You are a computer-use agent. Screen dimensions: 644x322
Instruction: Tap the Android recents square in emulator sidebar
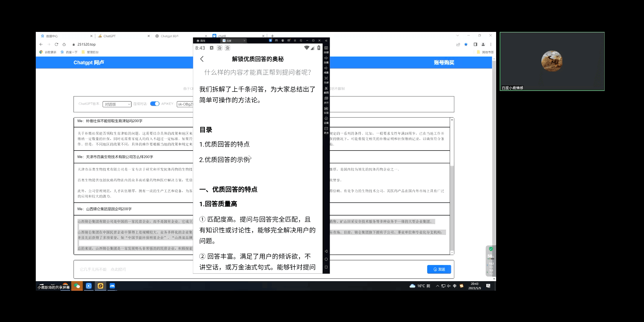[x=326, y=267]
